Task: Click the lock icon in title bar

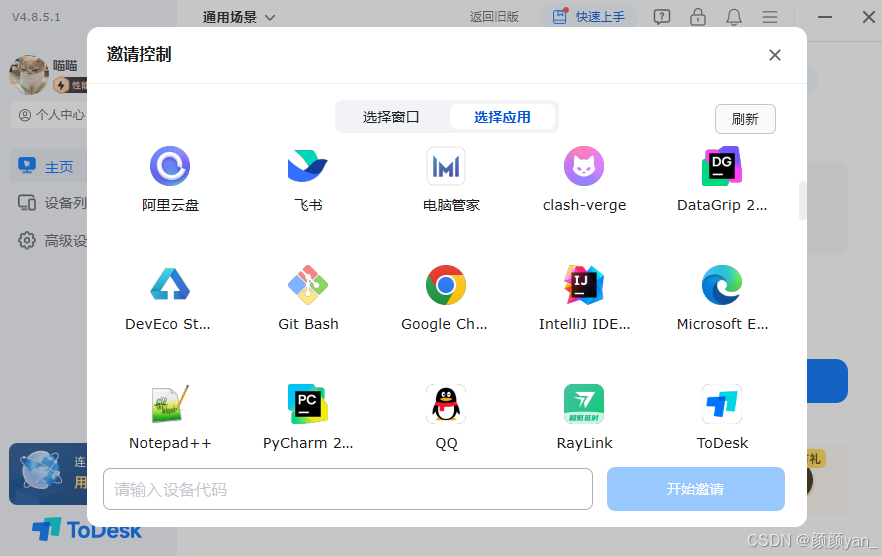Action: [x=698, y=17]
